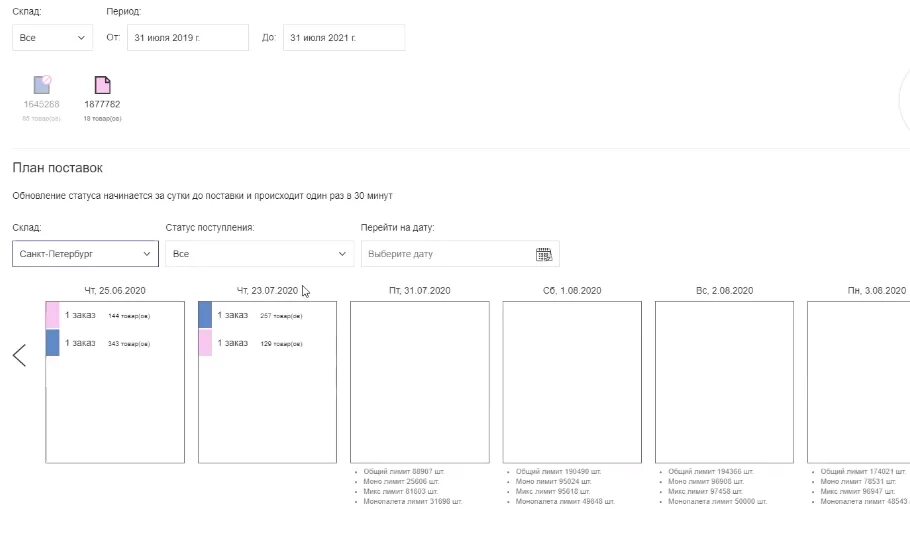
Task: Click the Перейти на дату label
Action: pyautogui.click(x=398, y=227)
